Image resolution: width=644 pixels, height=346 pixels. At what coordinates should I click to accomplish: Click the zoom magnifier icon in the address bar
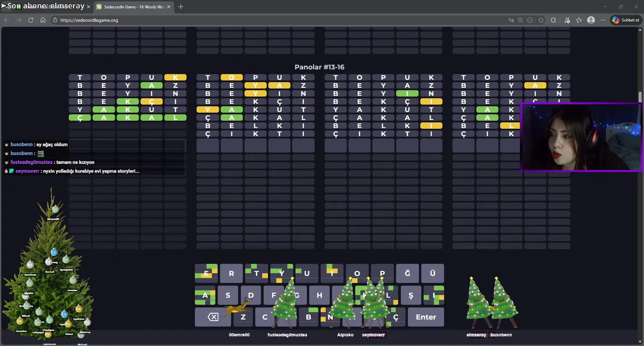tap(520, 20)
